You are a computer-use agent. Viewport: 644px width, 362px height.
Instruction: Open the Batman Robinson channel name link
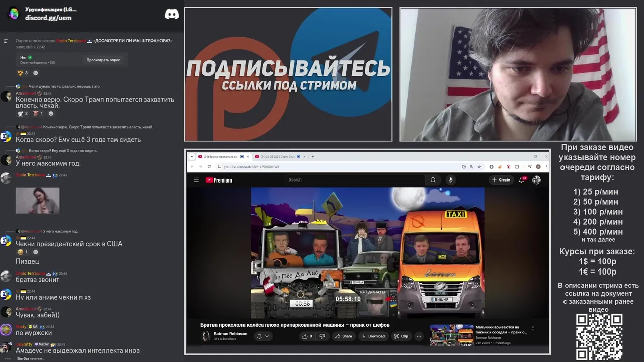tap(230, 334)
